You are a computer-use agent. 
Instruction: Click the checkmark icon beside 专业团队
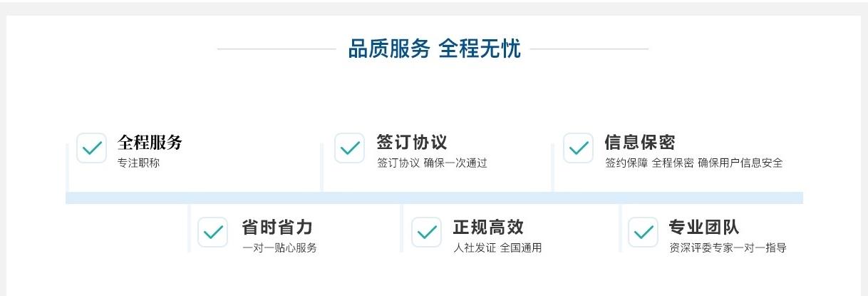coord(643,233)
